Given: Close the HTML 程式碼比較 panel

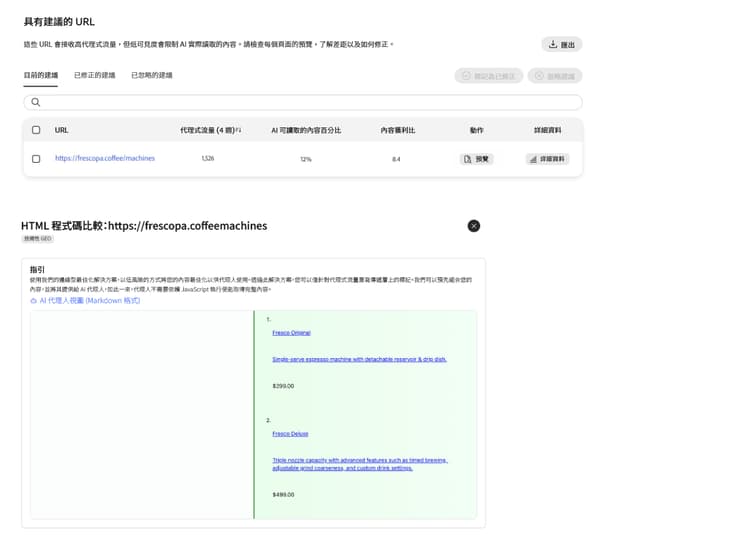Looking at the screenshot, I should pos(474,226).
